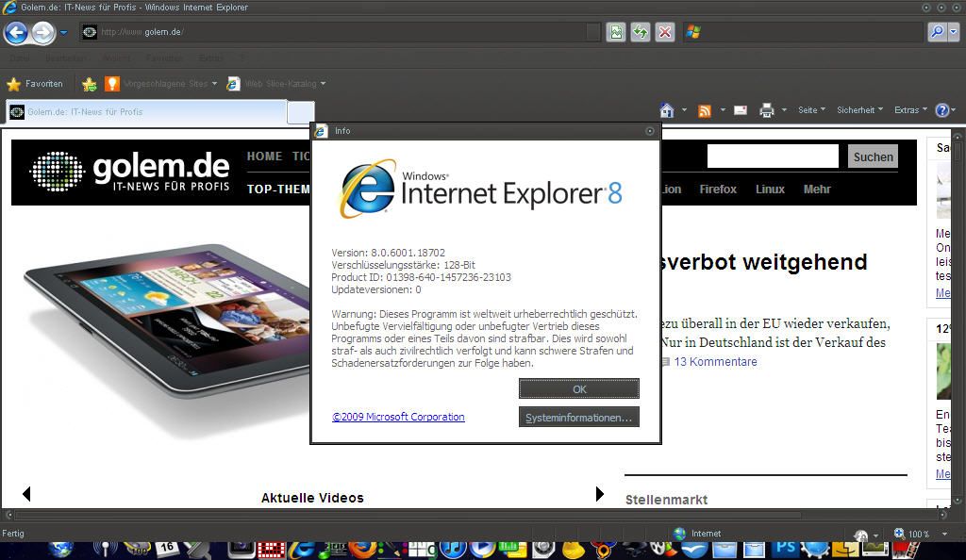Click the Forward navigation arrow
The width and height of the screenshot is (966, 560).
pos(43,33)
